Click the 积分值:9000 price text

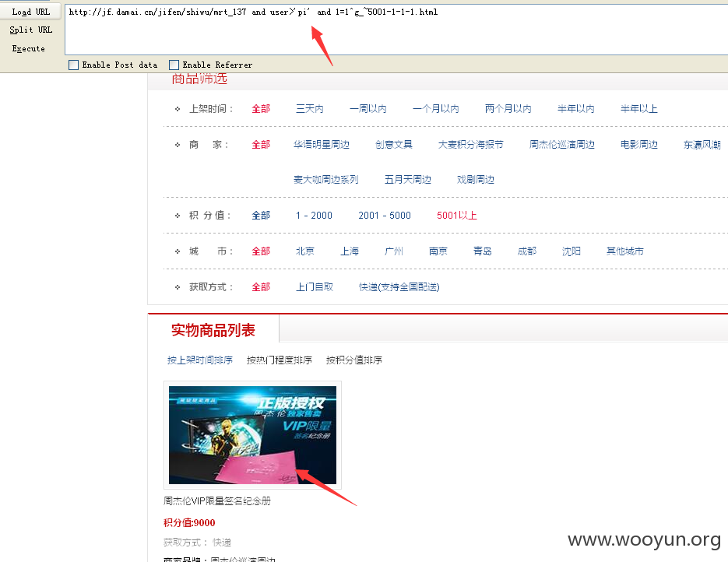[189, 522]
